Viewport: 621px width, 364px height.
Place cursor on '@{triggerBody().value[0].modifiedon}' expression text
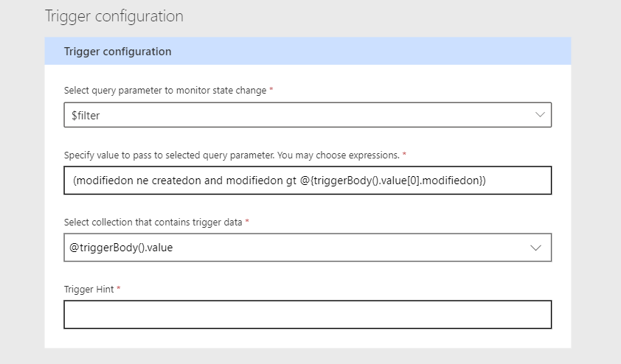tap(393, 181)
